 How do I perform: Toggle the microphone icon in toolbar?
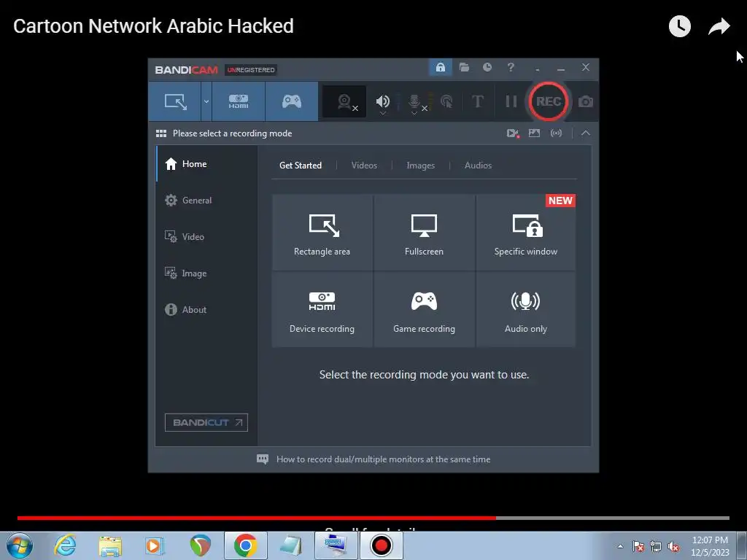[414, 101]
